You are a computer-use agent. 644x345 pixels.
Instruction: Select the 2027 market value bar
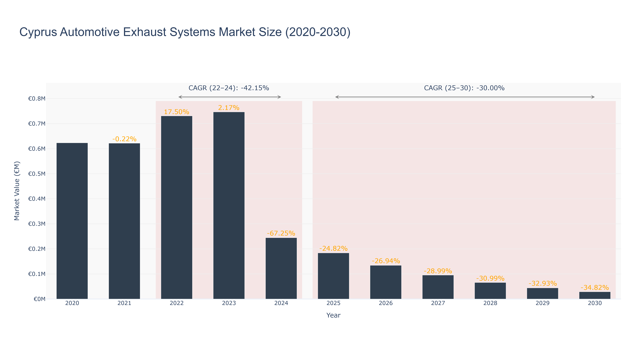click(x=438, y=287)
